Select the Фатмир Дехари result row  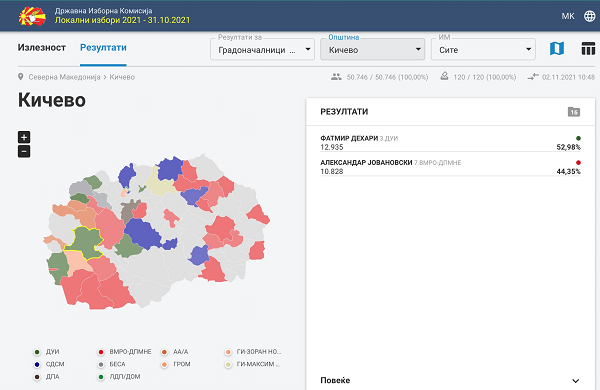pos(450,142)
